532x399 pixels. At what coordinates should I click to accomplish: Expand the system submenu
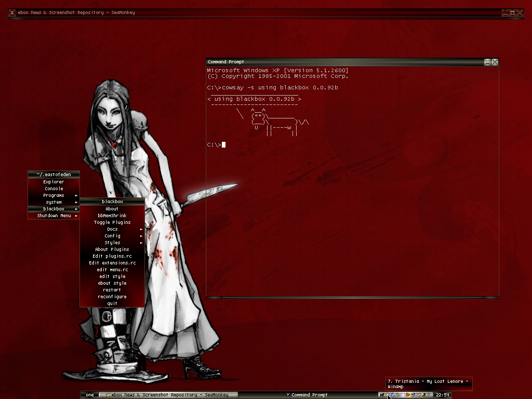[x=54, y=202]
